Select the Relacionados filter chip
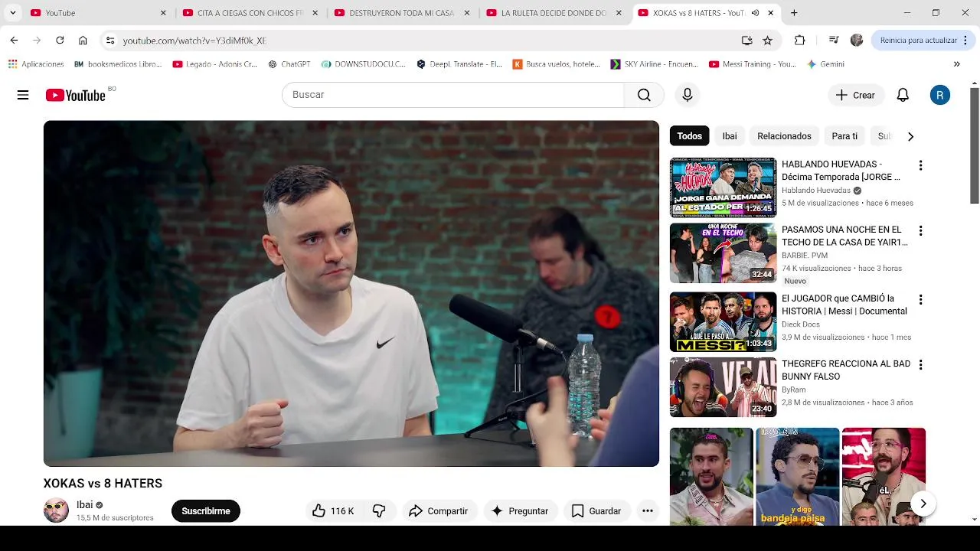 pos(784,136)
